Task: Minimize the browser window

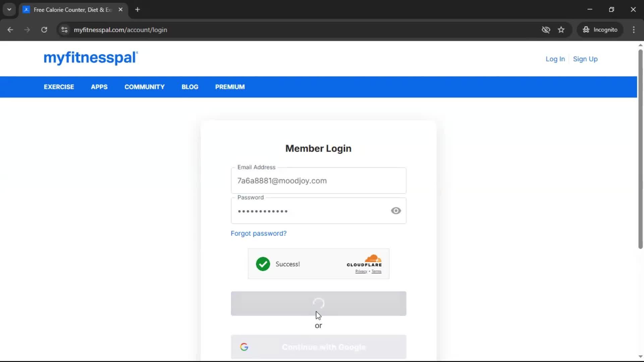Action: tap(590, 9)
